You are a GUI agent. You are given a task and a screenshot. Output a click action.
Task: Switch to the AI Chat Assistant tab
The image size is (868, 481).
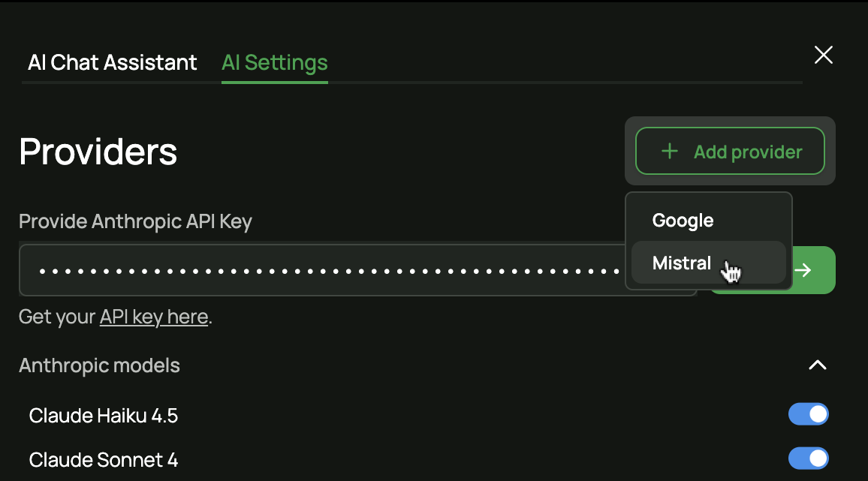tap(113, 62)
